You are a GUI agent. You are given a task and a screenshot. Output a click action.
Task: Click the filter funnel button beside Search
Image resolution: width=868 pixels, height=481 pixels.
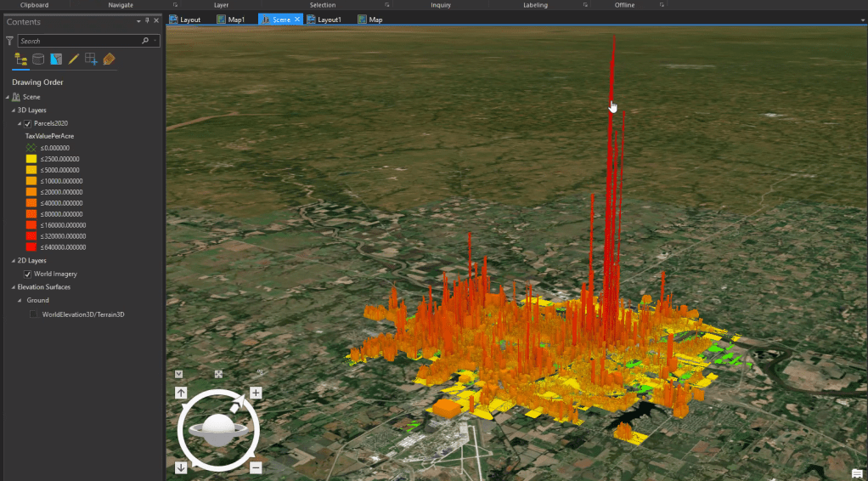pos(10,41)
